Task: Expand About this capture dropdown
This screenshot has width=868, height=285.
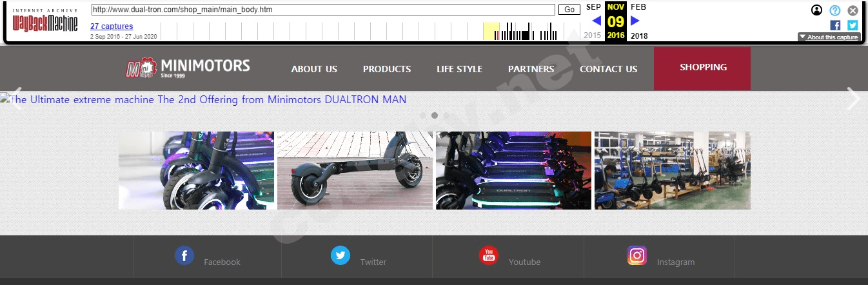Action: 829,37
